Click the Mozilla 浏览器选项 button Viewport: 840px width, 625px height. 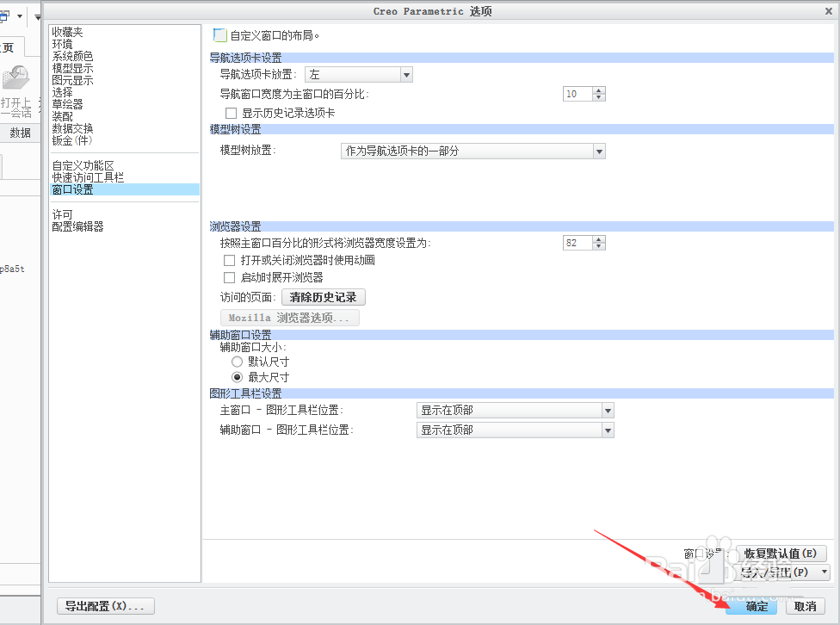tap(289, 318)
